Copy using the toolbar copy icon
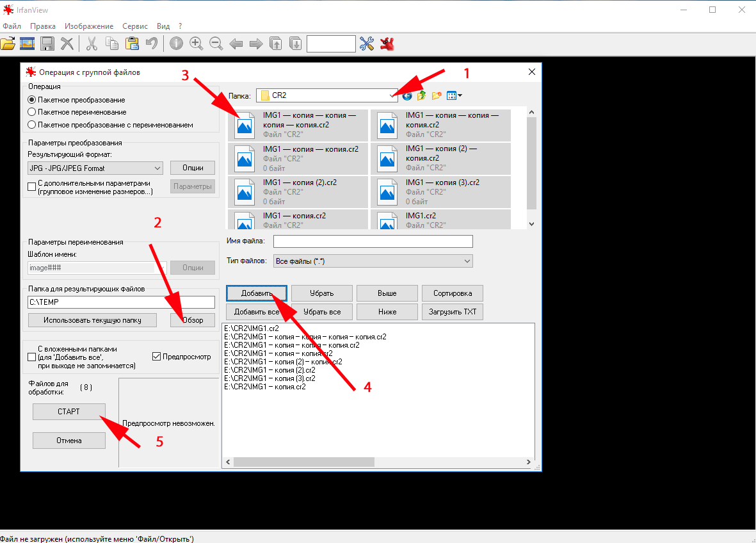This screenshot has height=543, width=756. pos(111,44)
